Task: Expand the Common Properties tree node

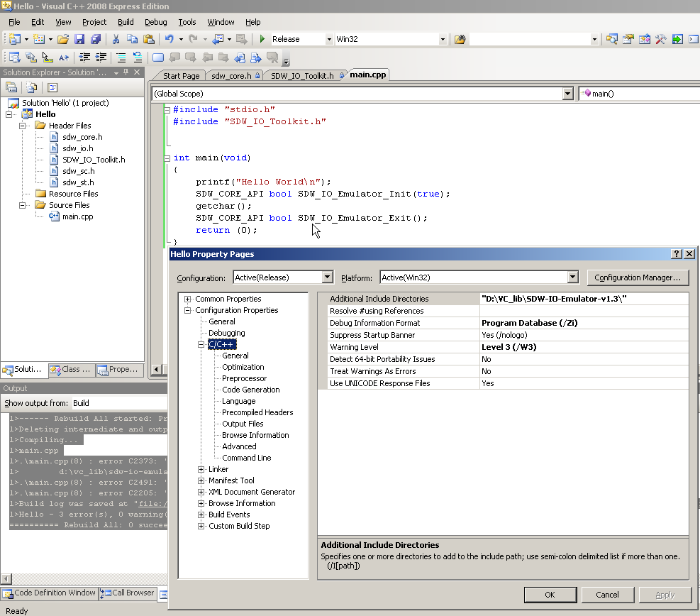Action: pyautogui.click(x=187, y=299)
